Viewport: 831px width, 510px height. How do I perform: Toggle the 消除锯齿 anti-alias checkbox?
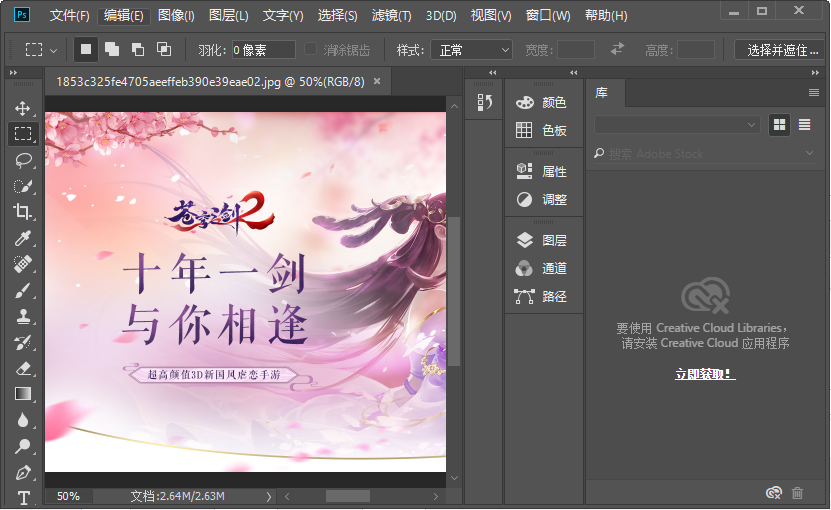311,49
